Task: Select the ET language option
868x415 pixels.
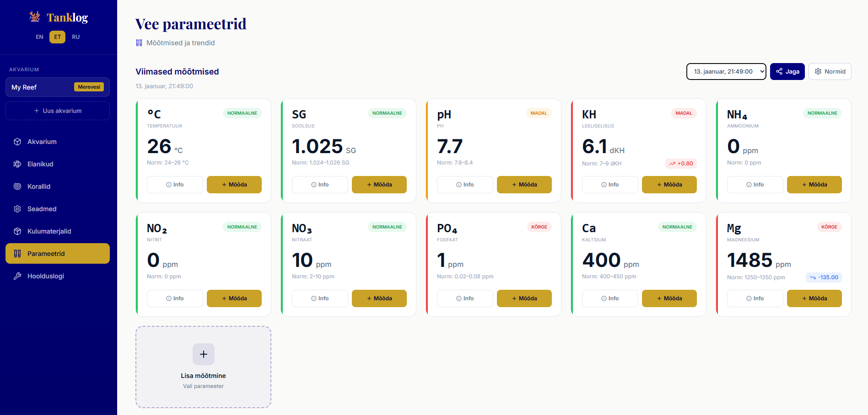Action: [x=57, y=37]
